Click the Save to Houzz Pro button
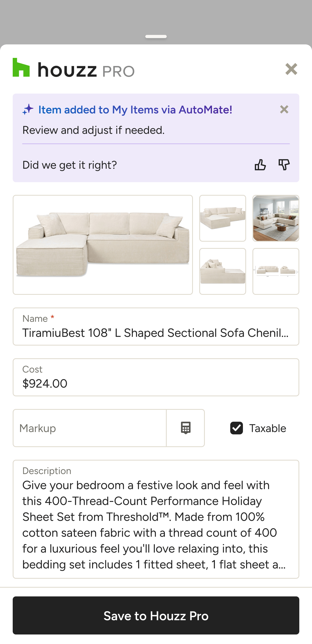Image resolution: width=312 pixels, height=644 pixels. point(156,615)
